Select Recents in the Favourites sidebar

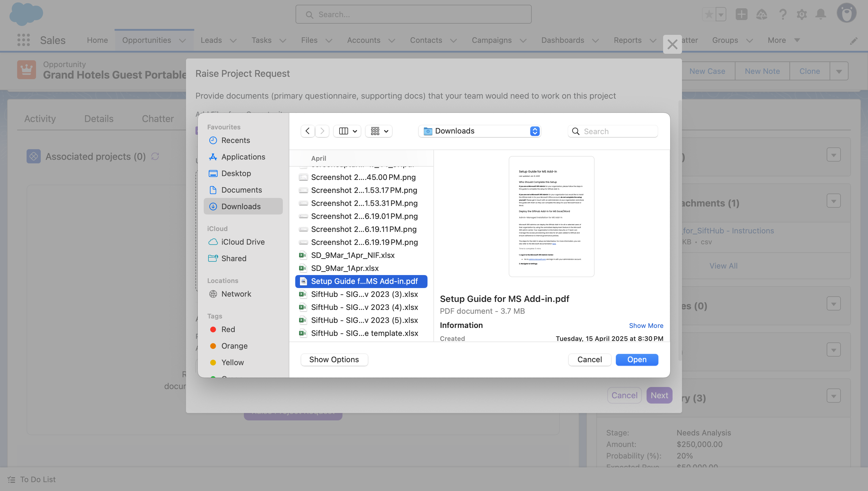[235, 140]
